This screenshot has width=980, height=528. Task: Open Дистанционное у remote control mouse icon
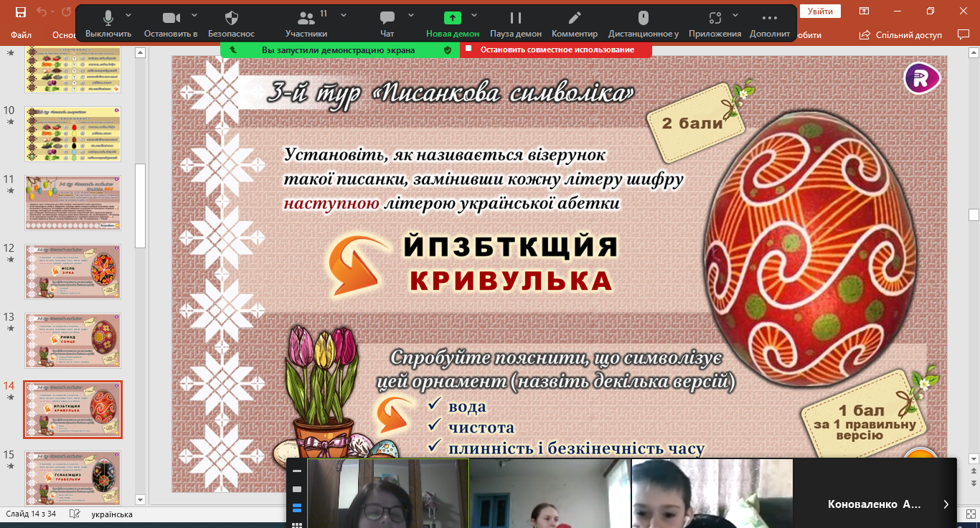pos(644,24)
